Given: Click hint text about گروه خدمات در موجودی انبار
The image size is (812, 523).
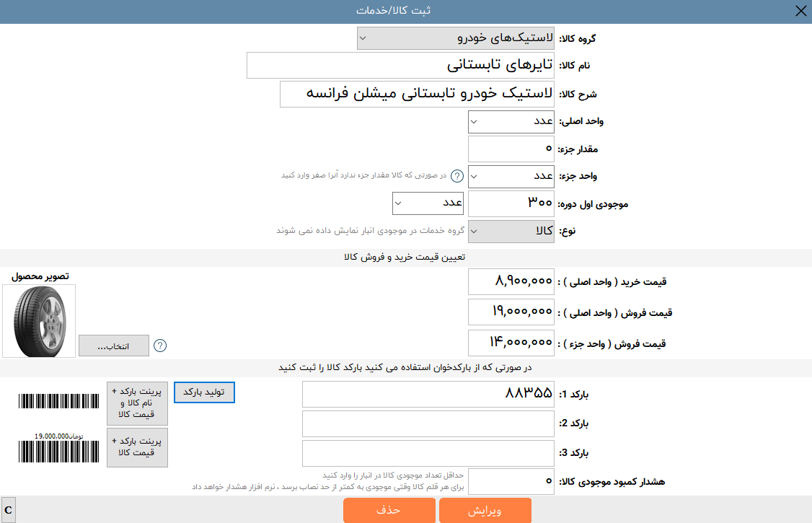Looking at the screenshot, I should (370, 230).
